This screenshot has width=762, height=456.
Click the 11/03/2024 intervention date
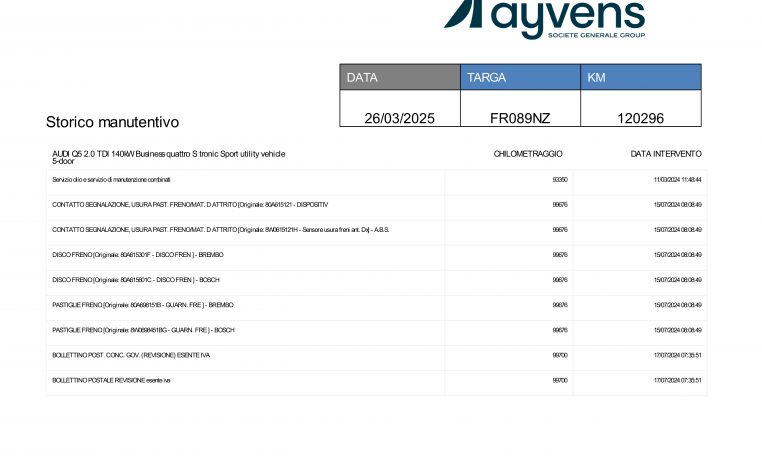(x=677, y=180)
